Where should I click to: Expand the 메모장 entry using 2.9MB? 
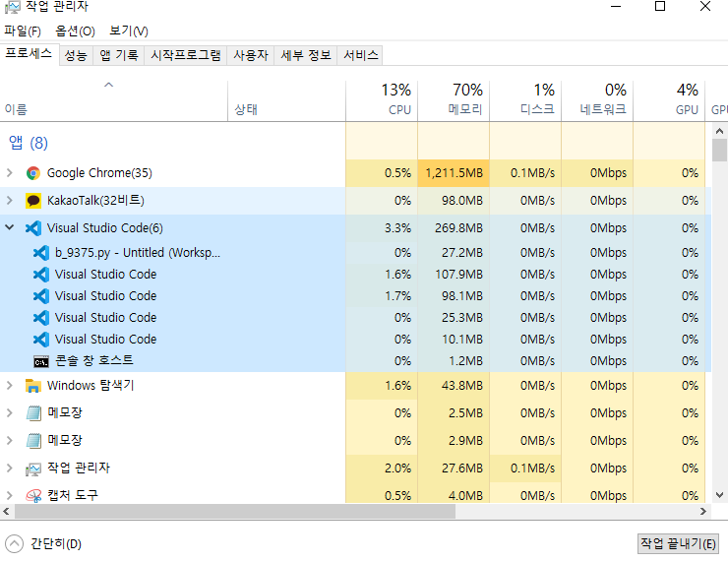(x=9, y=440)
